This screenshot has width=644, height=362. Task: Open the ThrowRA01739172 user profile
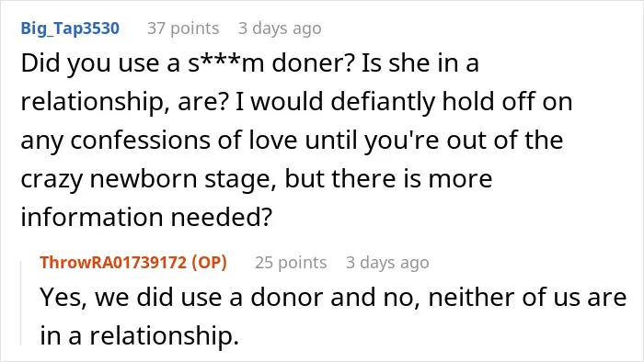point(113,263)
